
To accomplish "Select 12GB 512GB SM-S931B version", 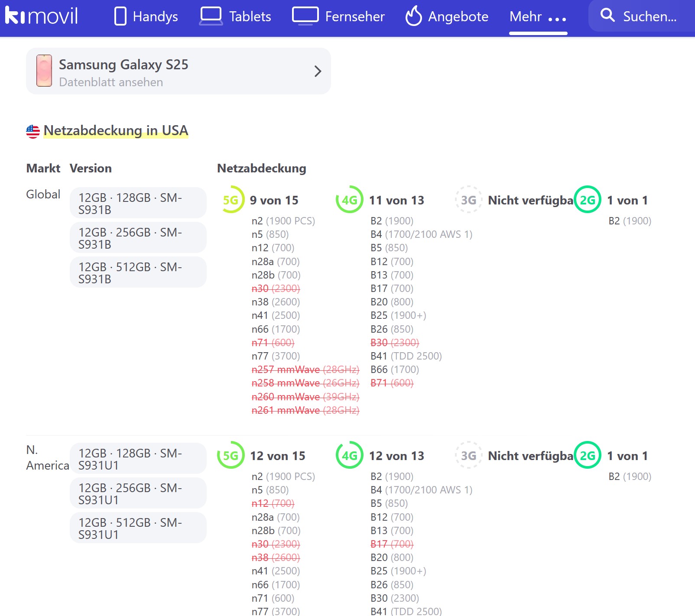I will [x=138, y=272].
